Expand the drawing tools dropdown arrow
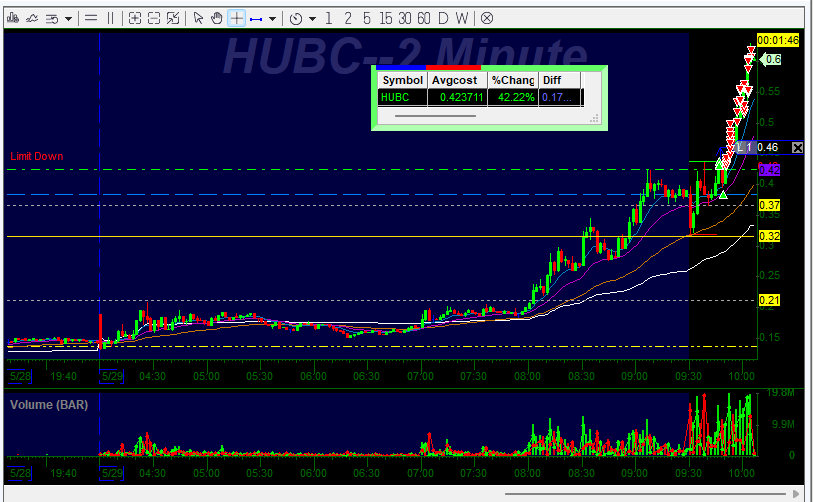The image size is (814, 502). click(x=273, y=19)
